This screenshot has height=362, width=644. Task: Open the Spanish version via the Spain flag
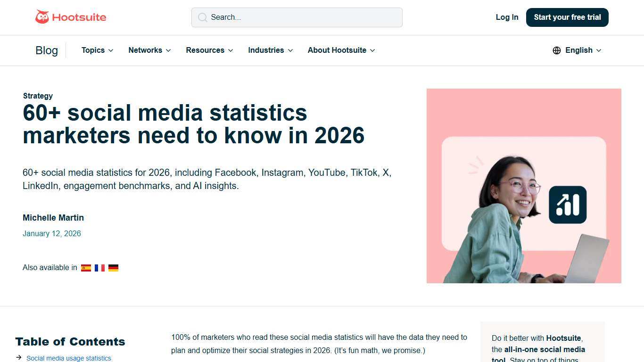86,267
